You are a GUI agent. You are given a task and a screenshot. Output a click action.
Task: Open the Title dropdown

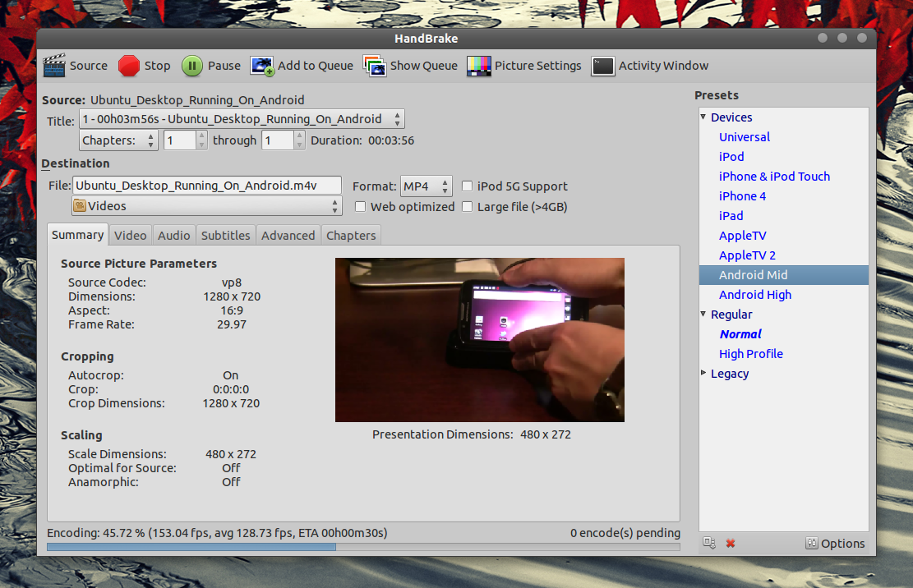pyautogui.click(x=242, y=119)
